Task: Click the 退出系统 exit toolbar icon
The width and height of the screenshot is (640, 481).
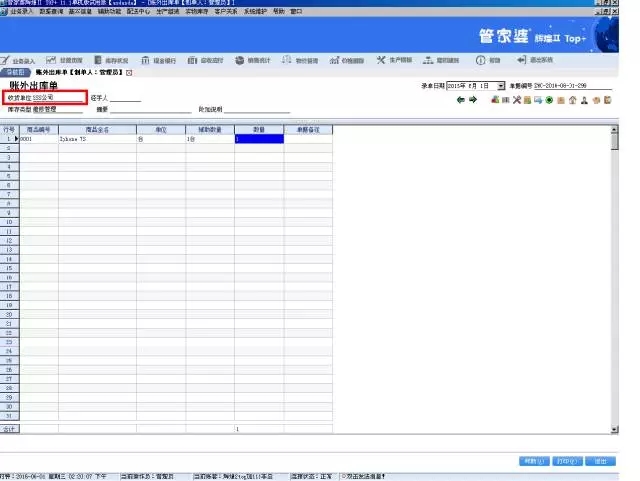Action: click(535, 60)
